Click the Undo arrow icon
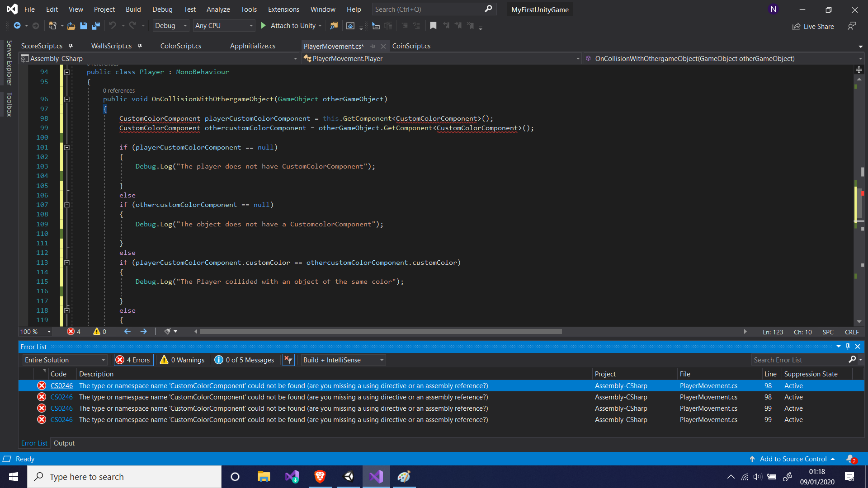The height and width of the screenshot is (488, 868). 113,26
